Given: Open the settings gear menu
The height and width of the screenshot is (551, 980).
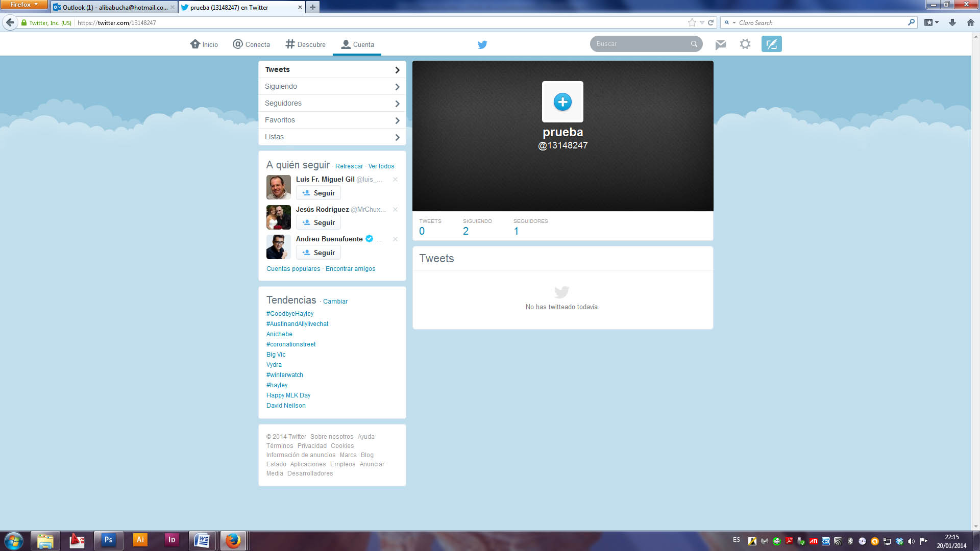Looking at the screenshot, I should click(745, 44).
